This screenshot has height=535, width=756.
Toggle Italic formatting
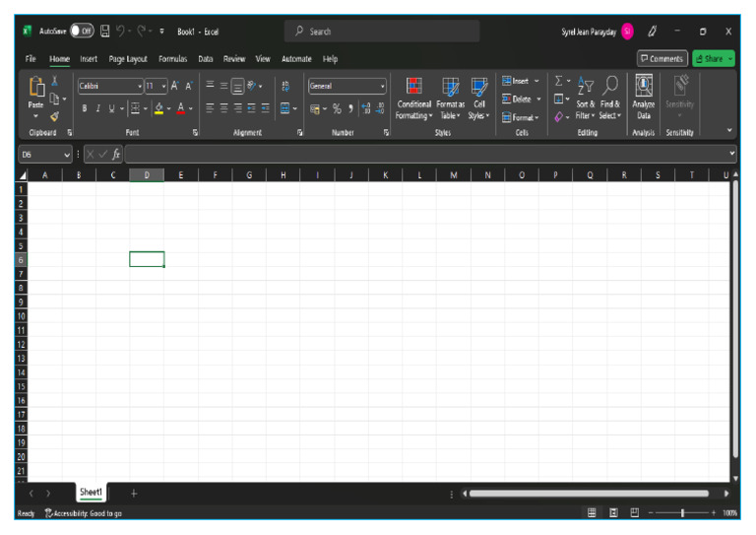click(97, 108)
